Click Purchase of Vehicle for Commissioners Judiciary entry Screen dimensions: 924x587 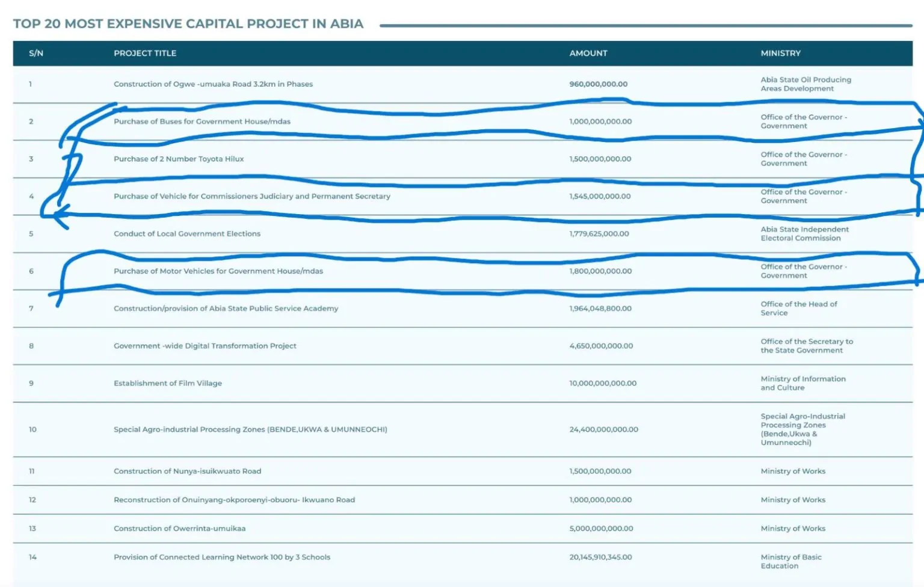coord(251,197)
